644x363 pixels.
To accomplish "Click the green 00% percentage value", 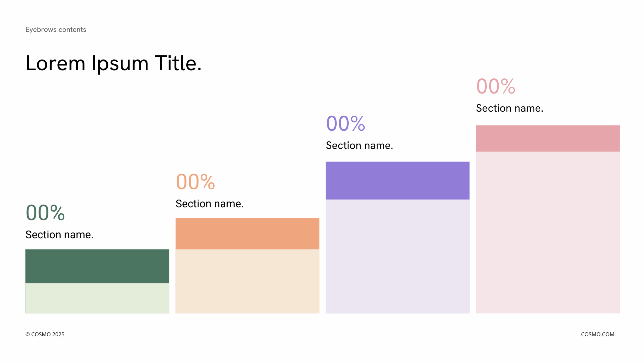I will tap(45, 213).
